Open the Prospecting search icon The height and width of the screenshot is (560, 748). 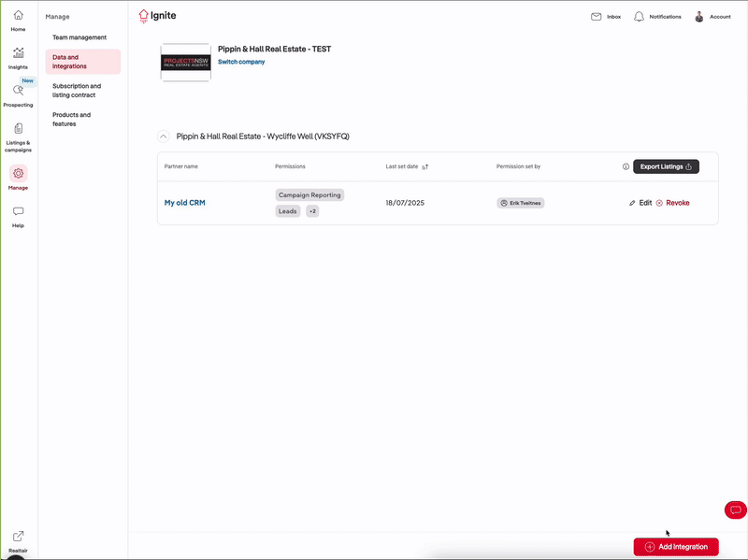point(18,91)
